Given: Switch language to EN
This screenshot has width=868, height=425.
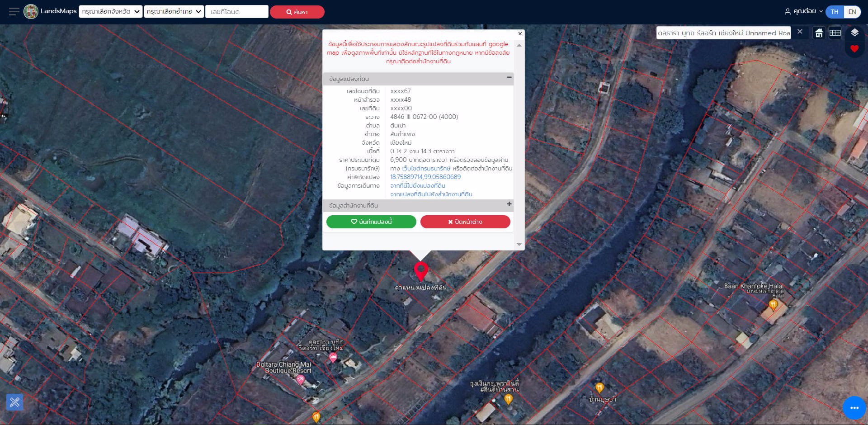Looking at the screenshot, I should (x=852, y=12).
